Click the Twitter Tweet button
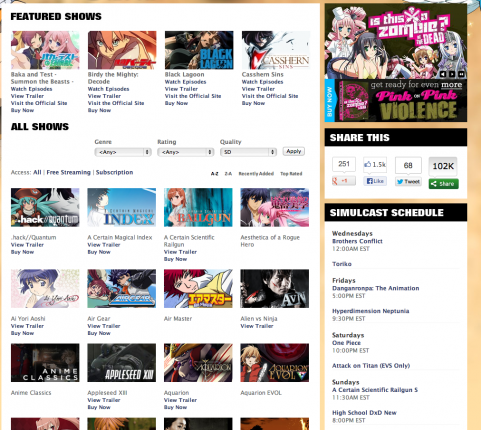This screenshot has width=481, height=430. (408, 181)
